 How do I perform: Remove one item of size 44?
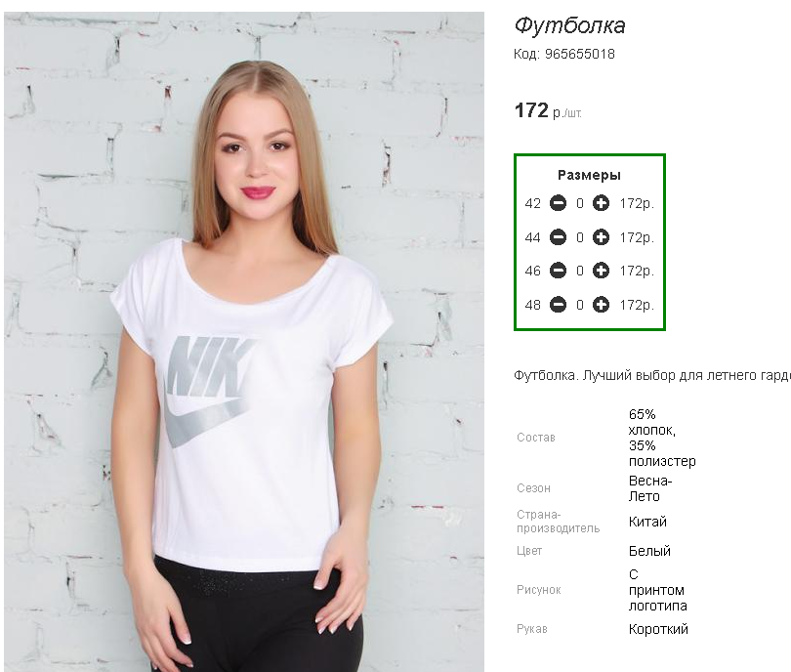(558, 237)
